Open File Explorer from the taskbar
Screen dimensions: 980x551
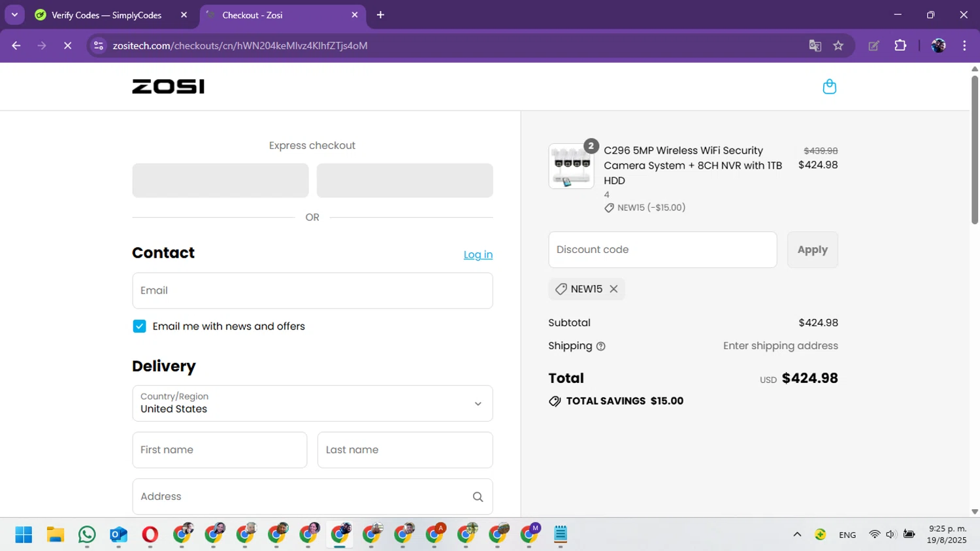pyautogui.click(x=56, y=535)
